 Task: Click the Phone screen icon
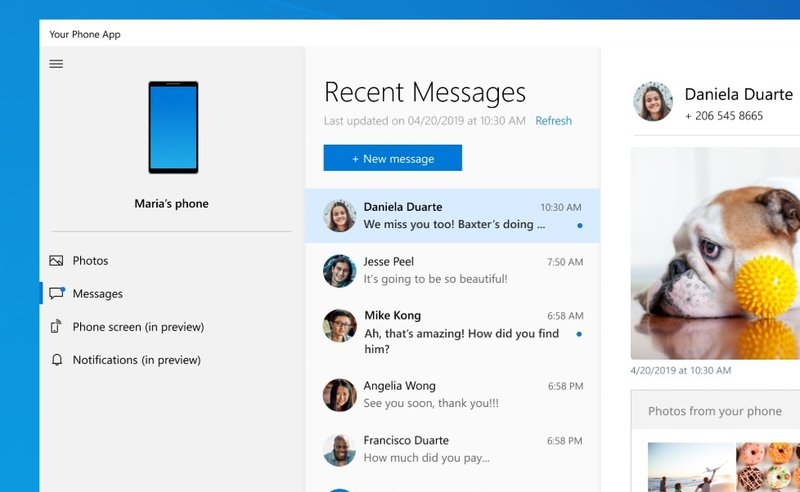(56, 327)
